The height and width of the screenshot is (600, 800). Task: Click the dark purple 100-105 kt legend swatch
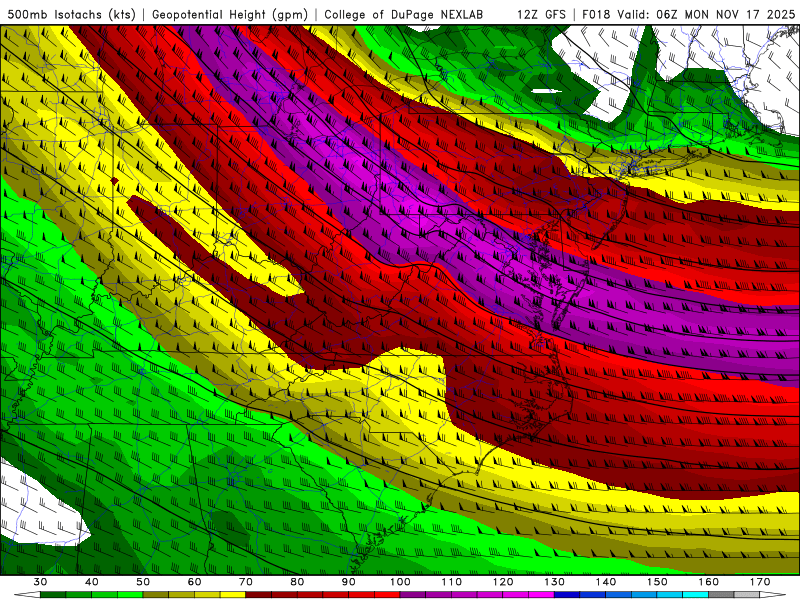pos(413,595)
